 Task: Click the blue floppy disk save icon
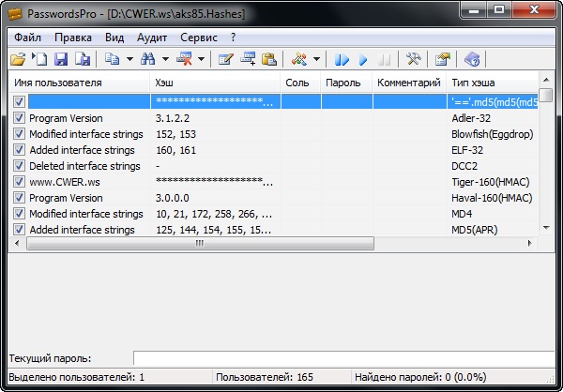click(60, 60)
